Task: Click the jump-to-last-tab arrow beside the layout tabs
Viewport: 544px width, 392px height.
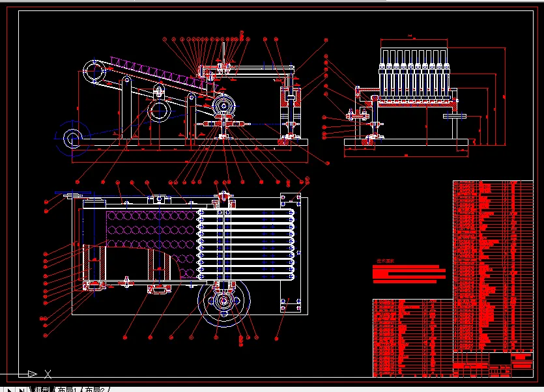Action: 21,389
